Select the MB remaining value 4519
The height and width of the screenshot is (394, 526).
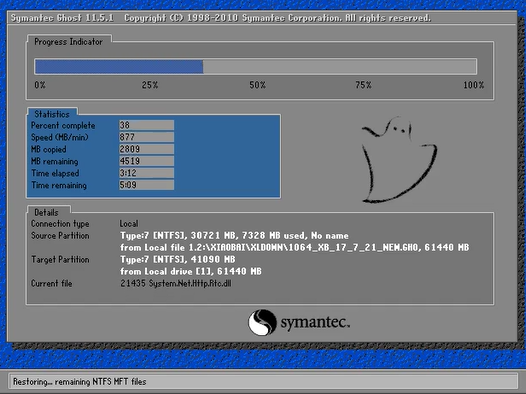147,161
